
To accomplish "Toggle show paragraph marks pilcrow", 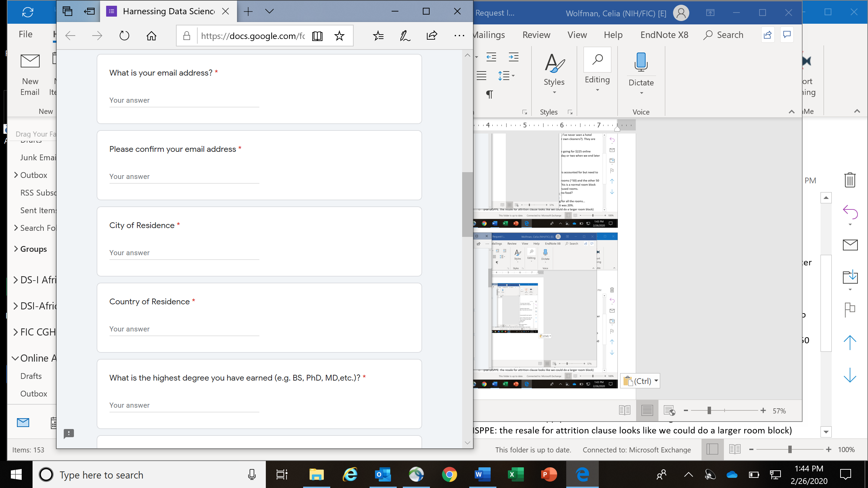I will tap(489, 94).
